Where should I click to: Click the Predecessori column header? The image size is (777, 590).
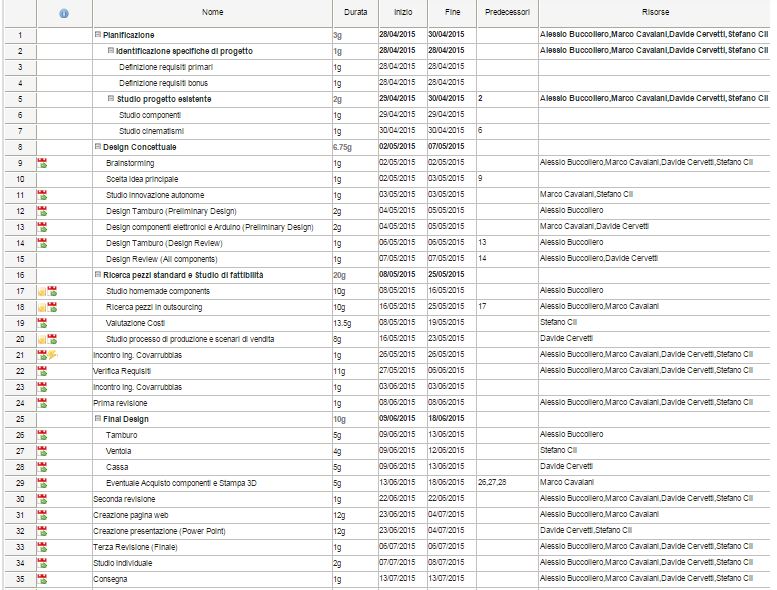(507, 12)
